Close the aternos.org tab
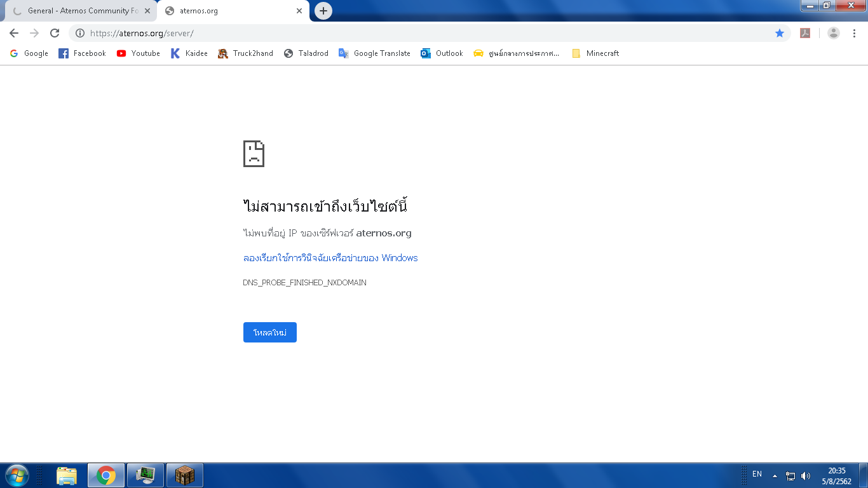 pyautogui.click(x=299, y=11)
